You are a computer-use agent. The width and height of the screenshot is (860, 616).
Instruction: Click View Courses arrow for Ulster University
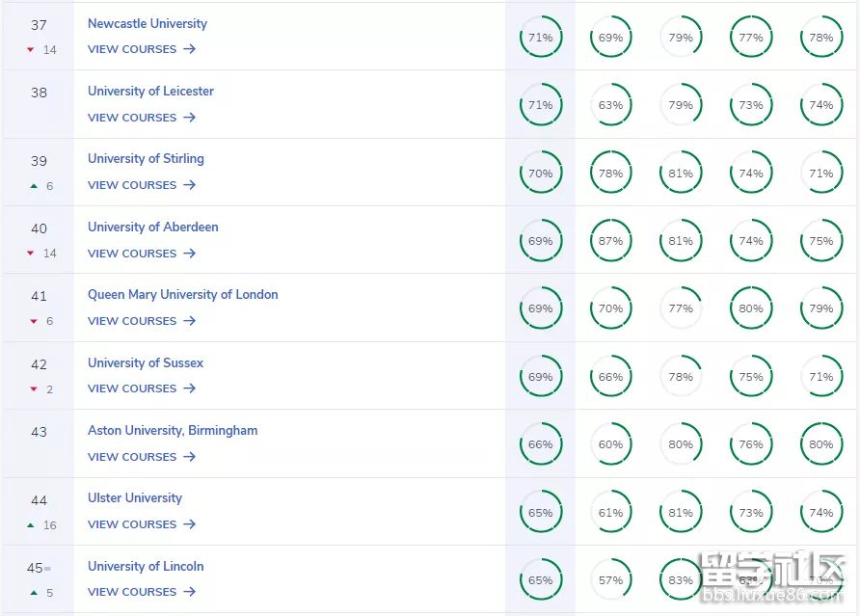[190, 524]
